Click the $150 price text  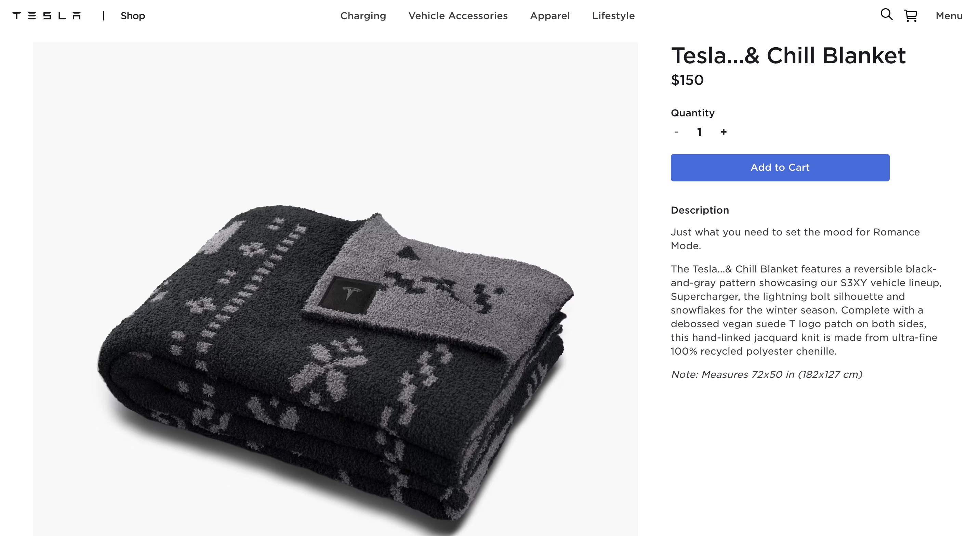pos(687,80)
